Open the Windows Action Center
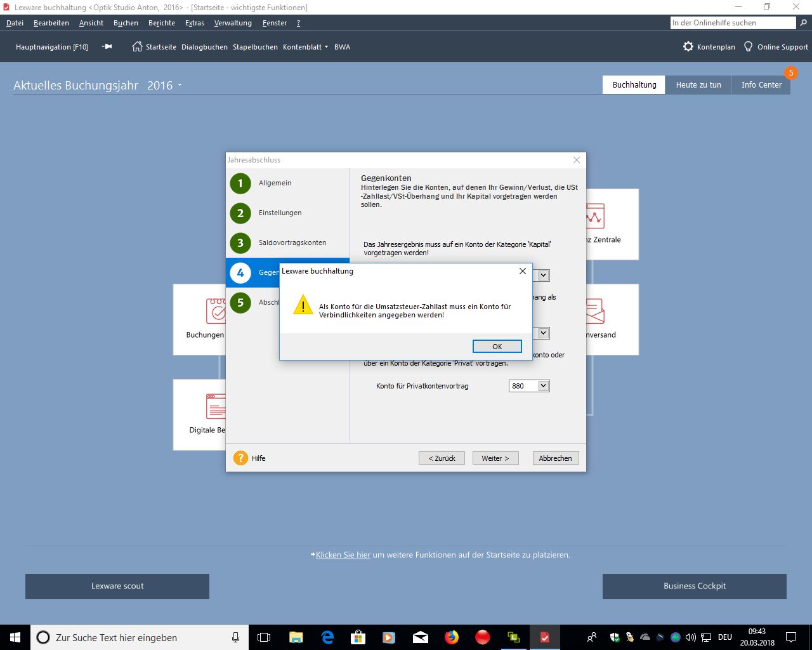 tap(791, 637)
